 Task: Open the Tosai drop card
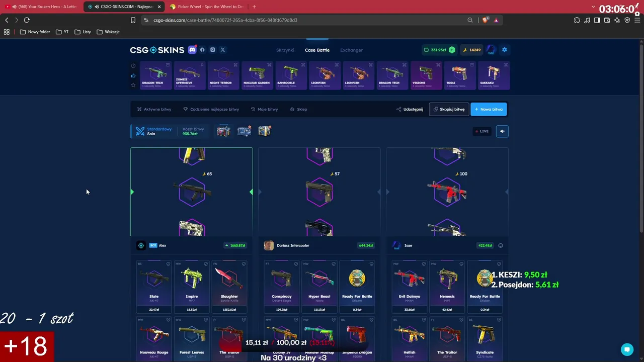click(460, 75)
